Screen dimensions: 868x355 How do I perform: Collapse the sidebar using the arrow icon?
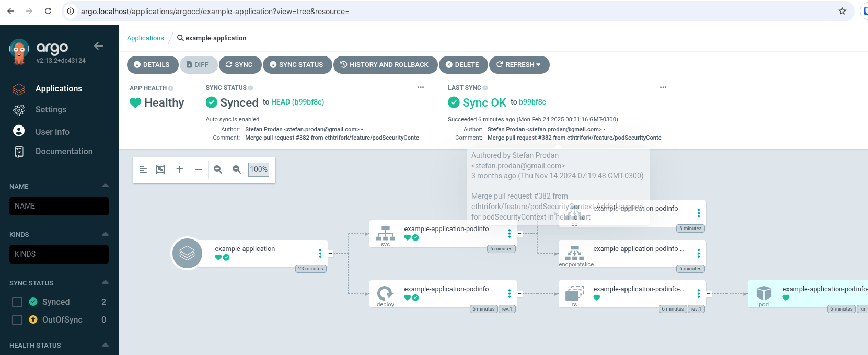click(x=98, y=46)
